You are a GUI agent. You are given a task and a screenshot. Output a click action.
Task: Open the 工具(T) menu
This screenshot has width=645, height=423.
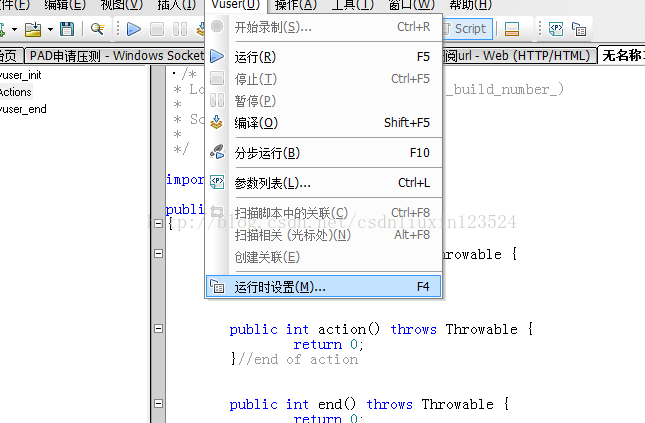tap(353, 5)
